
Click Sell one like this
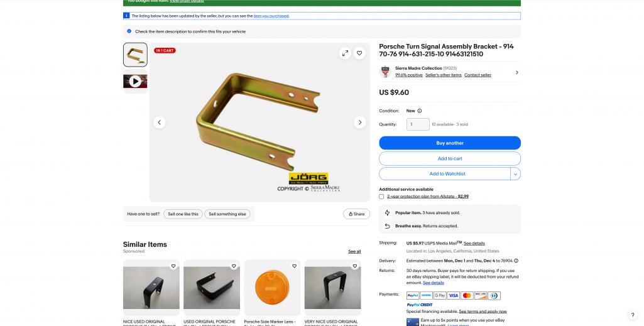[183, 214]
